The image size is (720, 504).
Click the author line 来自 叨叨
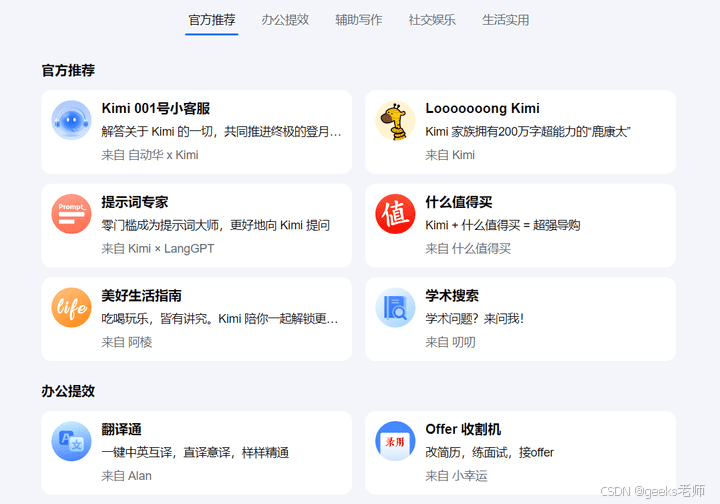pyautogui.click(x=450, y=342)
